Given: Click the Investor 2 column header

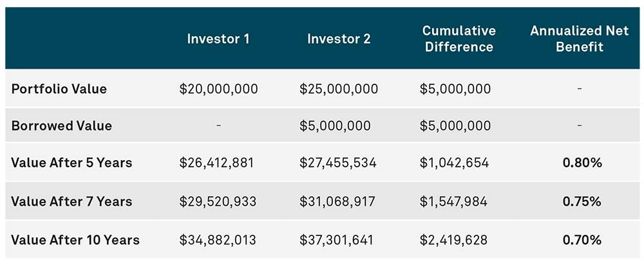Looking at the screenshot, I should click(339, 39).
